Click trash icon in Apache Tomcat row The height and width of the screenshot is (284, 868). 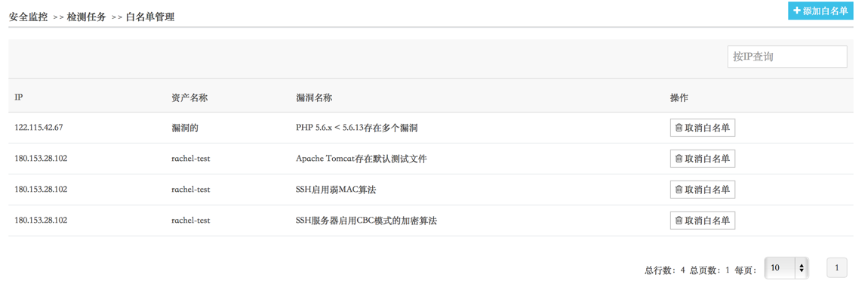pyautogui.click(x=679, y=159)
